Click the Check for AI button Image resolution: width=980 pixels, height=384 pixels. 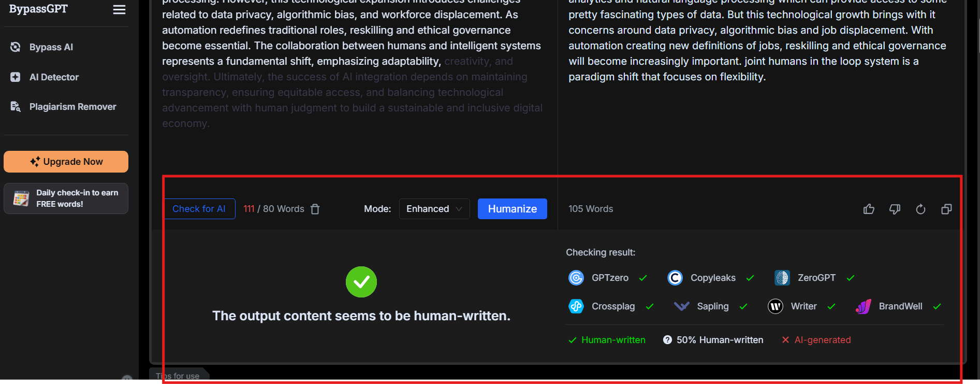click(199, 209)
